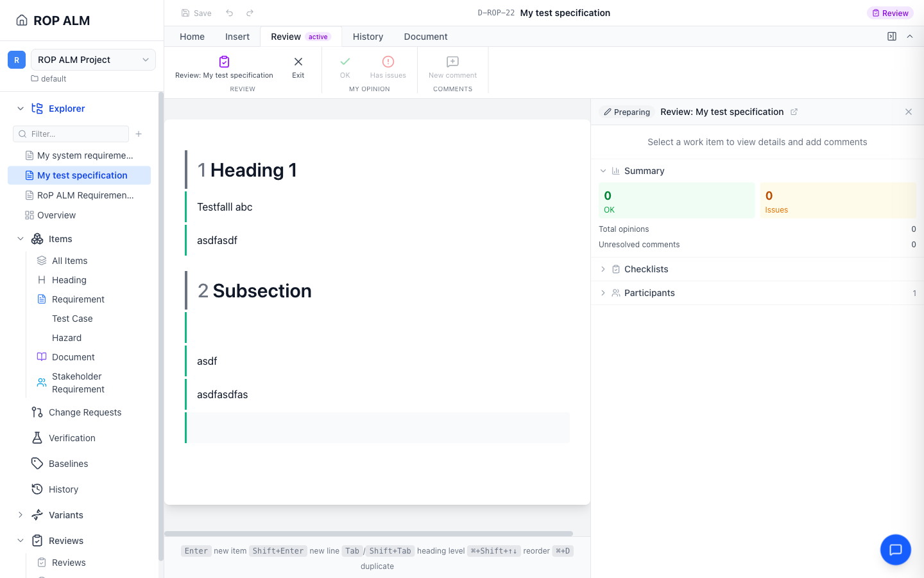924x578 pixels.
Task: Click the Heading 1 title
Action: pyautogui.click(x=253, y=170)
